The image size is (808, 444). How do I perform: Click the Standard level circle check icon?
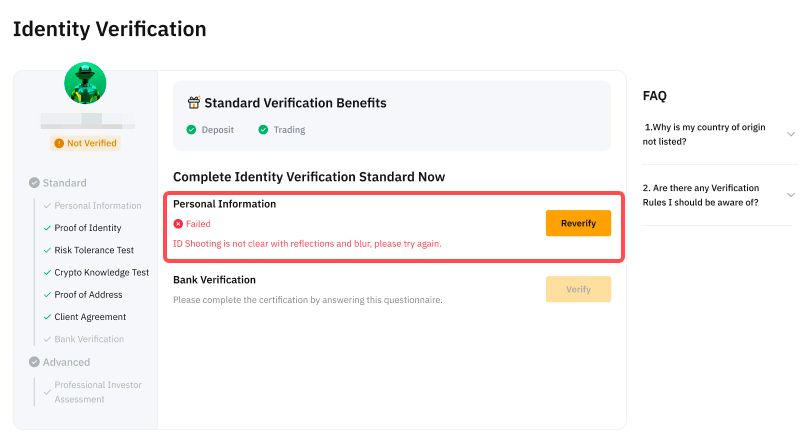(34, 183)
